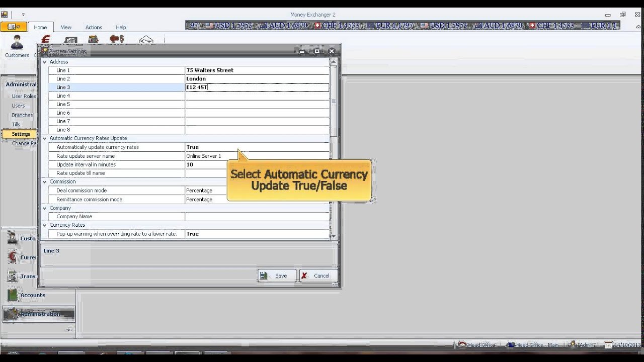Switch to the Home ribbon tab
The width and height of the screenshot is (644, 362).
coord(40,27)
